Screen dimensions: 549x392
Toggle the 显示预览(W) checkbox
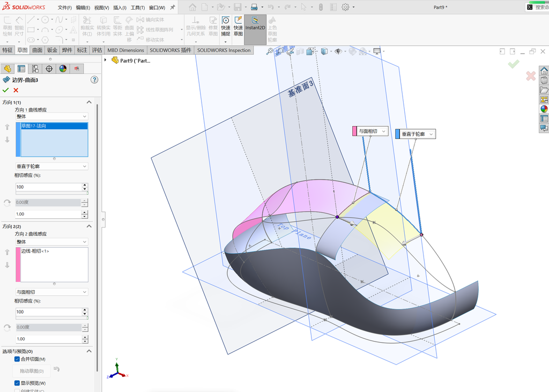17,383
